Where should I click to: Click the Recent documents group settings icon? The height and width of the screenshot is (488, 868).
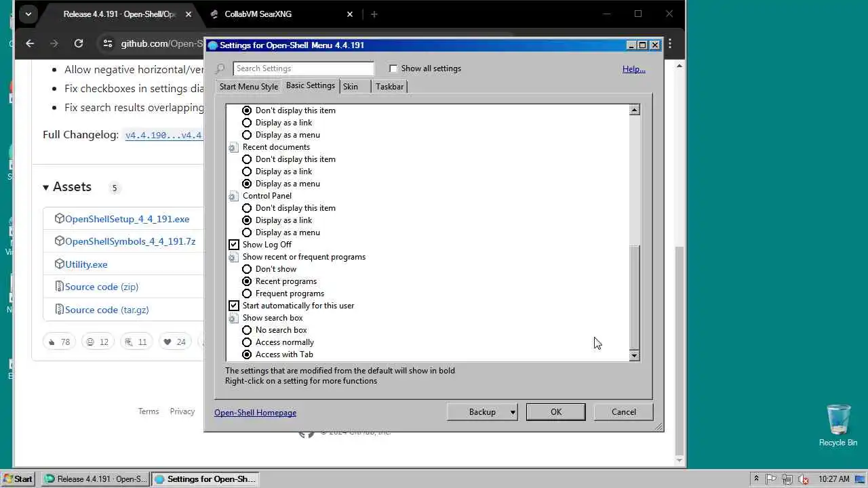(233, 147)
